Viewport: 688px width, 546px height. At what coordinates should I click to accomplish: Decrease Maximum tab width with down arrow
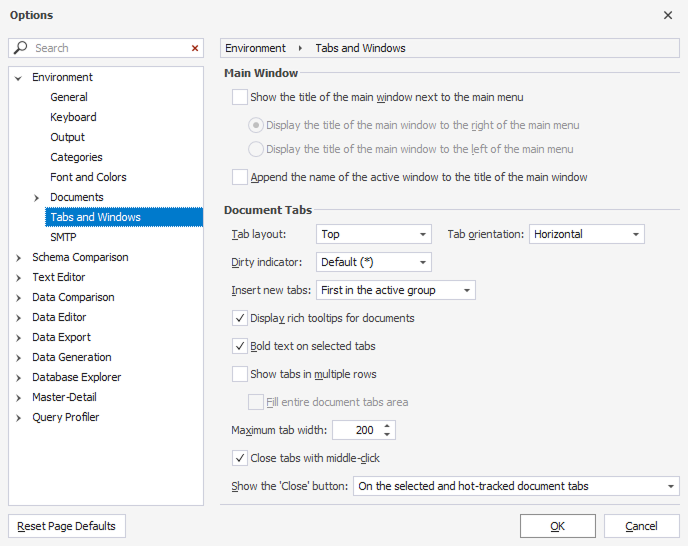coord(387,435)
